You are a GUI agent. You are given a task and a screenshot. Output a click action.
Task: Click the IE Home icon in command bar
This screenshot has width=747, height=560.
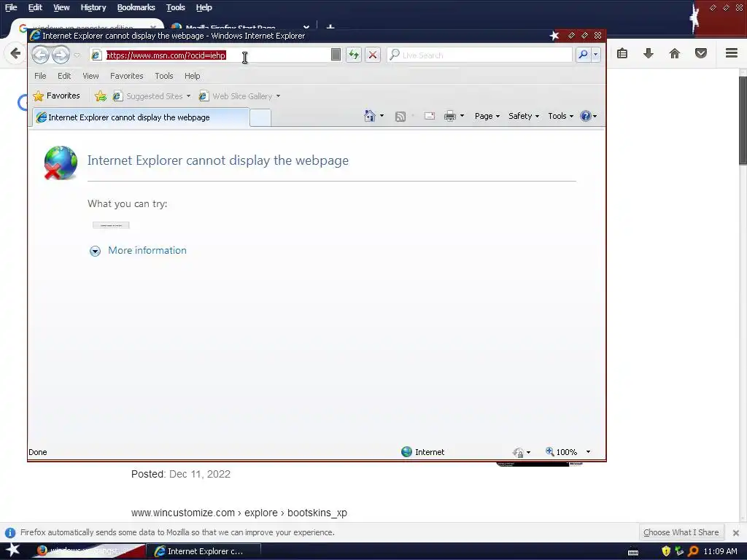pyautogui.click(x=370, y=116)
